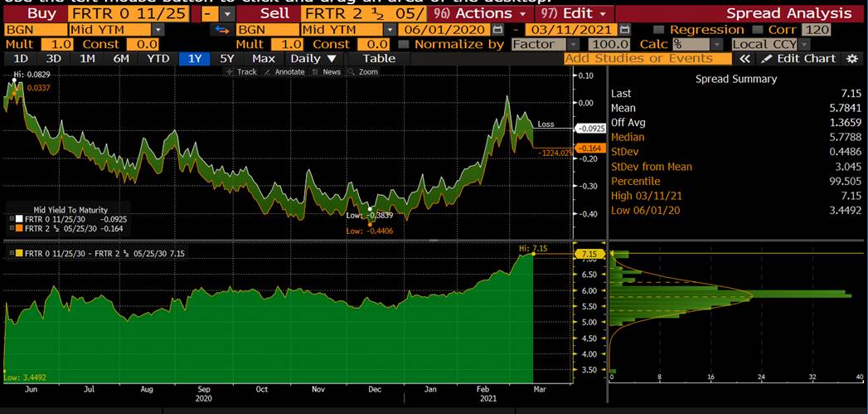Activate the Track crosshair tool
Image resolution: width=868 pixels, height=414 pixels.
(x=242, y=72)
